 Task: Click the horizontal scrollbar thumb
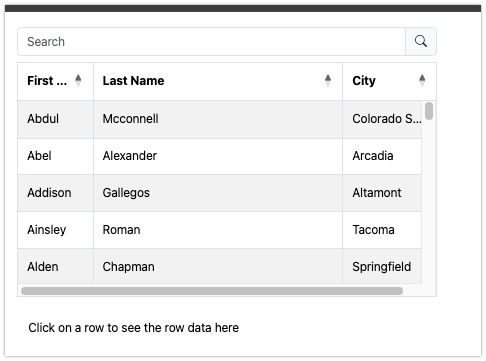click(x=212, y=291)
